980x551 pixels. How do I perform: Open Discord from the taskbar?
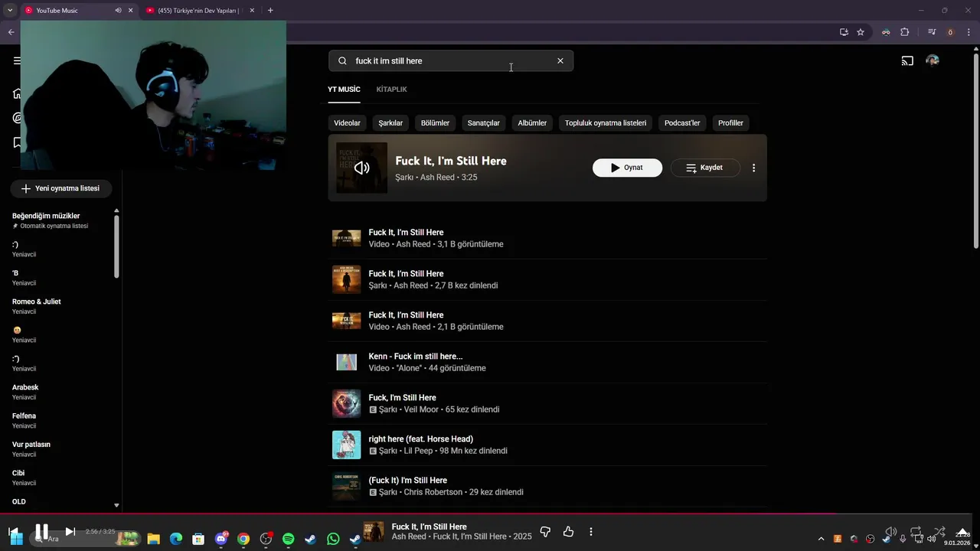click(221, 539)
